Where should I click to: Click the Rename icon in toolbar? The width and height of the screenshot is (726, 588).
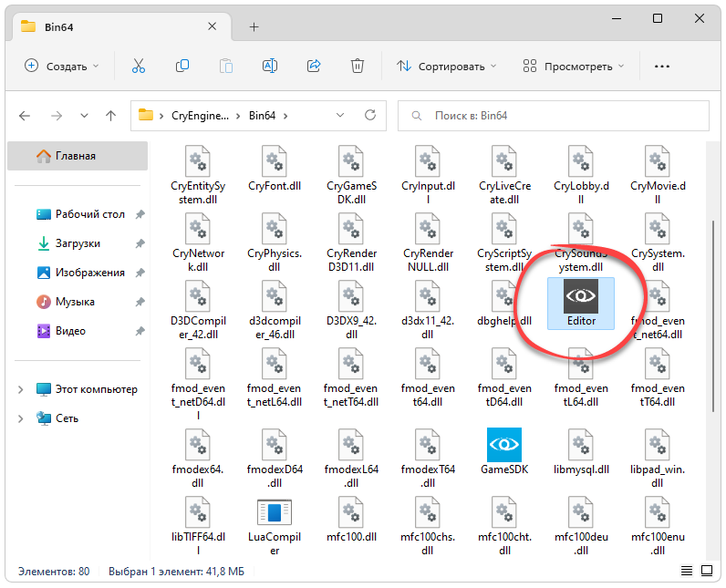270,66
